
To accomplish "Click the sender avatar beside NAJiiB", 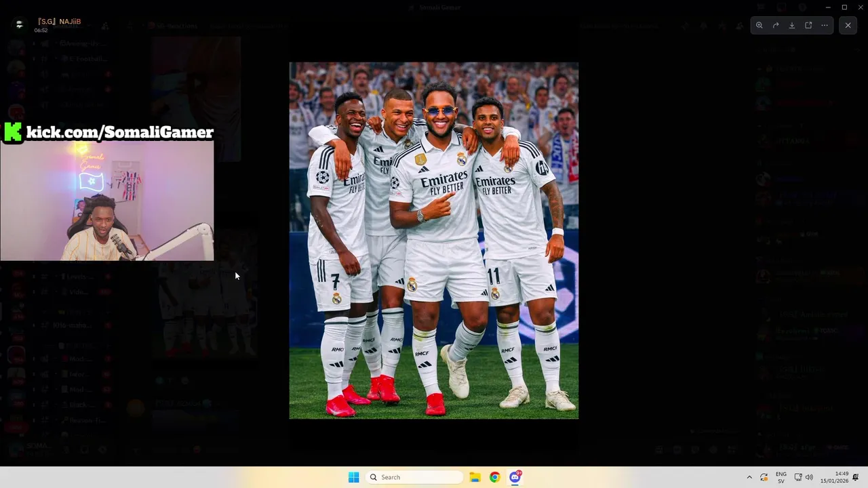I will pyautogui.click(x=19, y=24).
